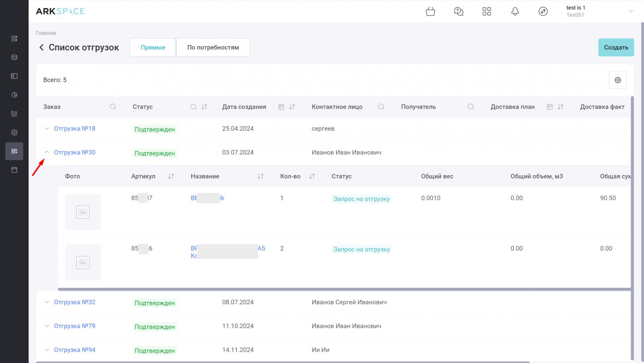Switch to the По потребностям tab
This screenshot has height=363, width=644.
213,47
